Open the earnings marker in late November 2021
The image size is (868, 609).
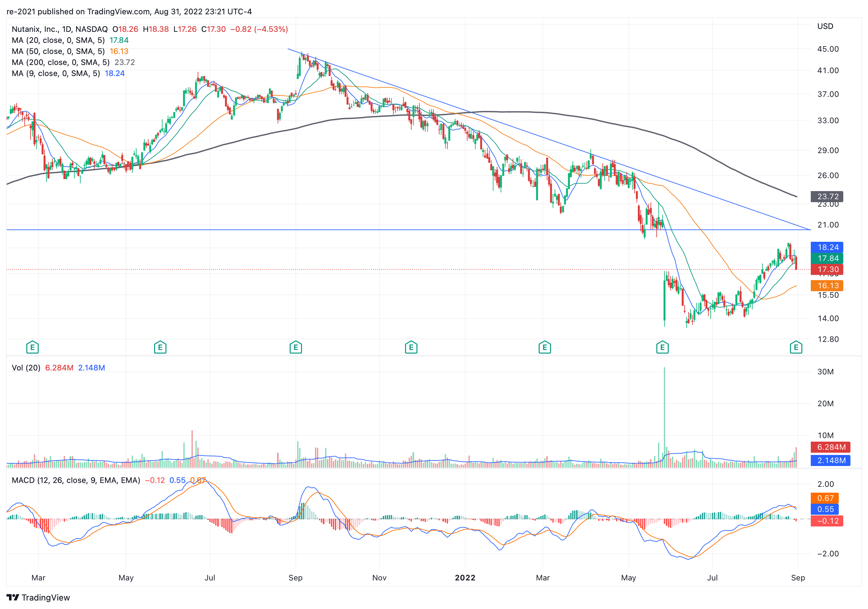[x=411, y=347]
